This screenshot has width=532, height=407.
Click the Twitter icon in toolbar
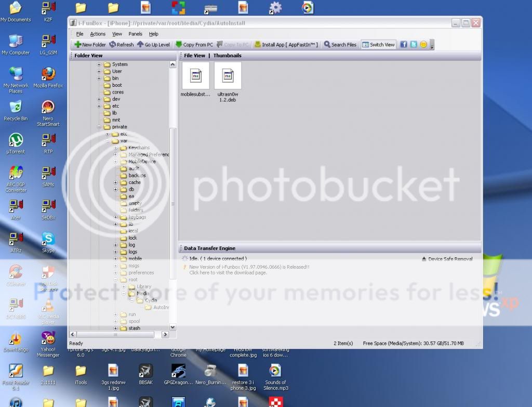414,45
